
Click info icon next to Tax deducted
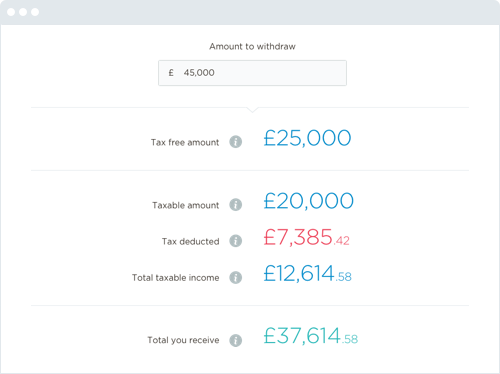(x=236, y=241)
